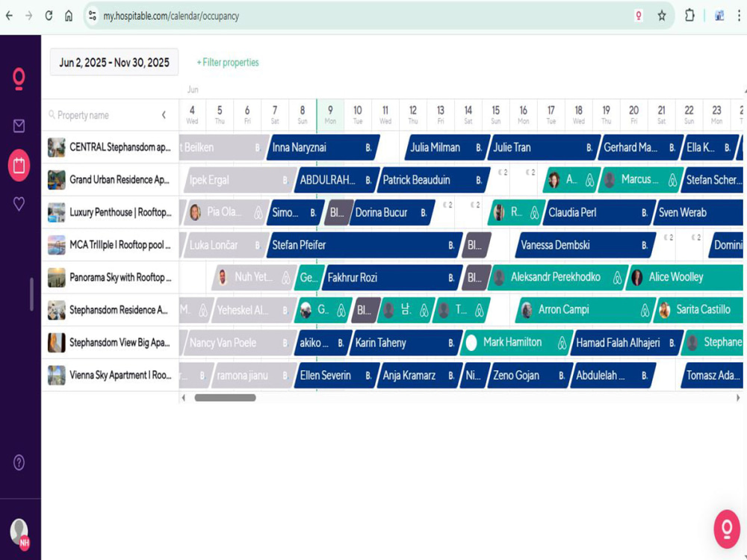
Task: Open the NH user profile avatar
Action: pyautogui.click(x=19, y=532)
